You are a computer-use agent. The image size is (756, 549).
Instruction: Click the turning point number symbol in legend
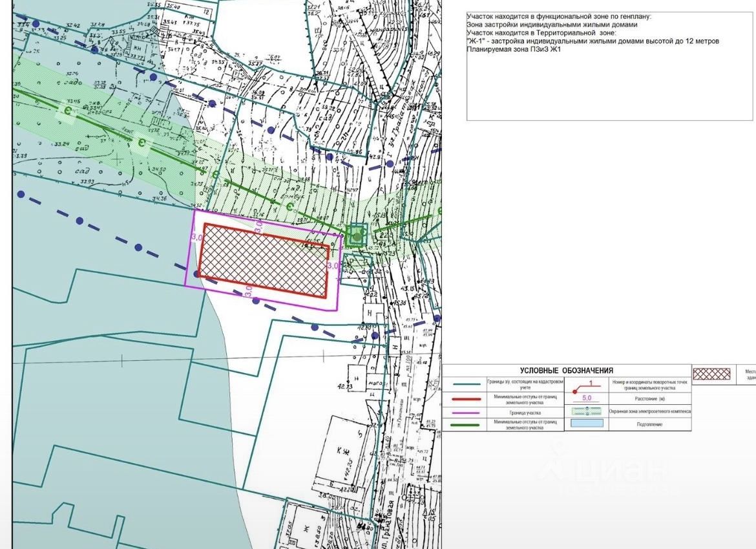pos(587,387)
